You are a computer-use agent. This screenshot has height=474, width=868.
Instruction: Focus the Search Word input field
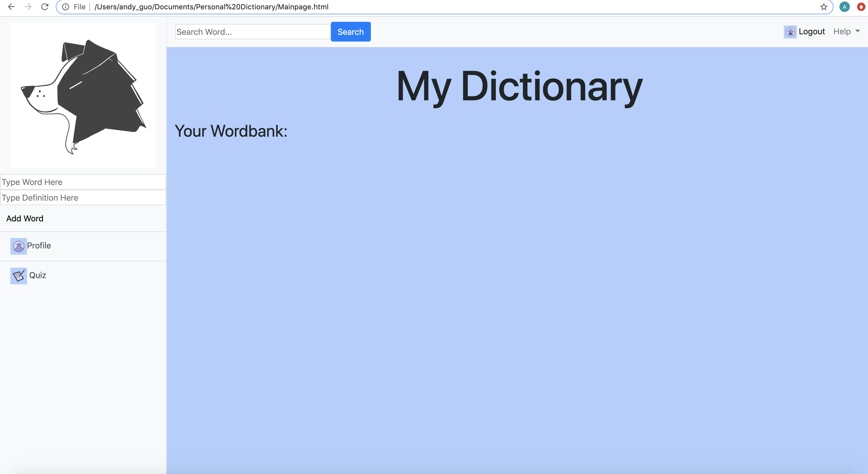(252, 32)
